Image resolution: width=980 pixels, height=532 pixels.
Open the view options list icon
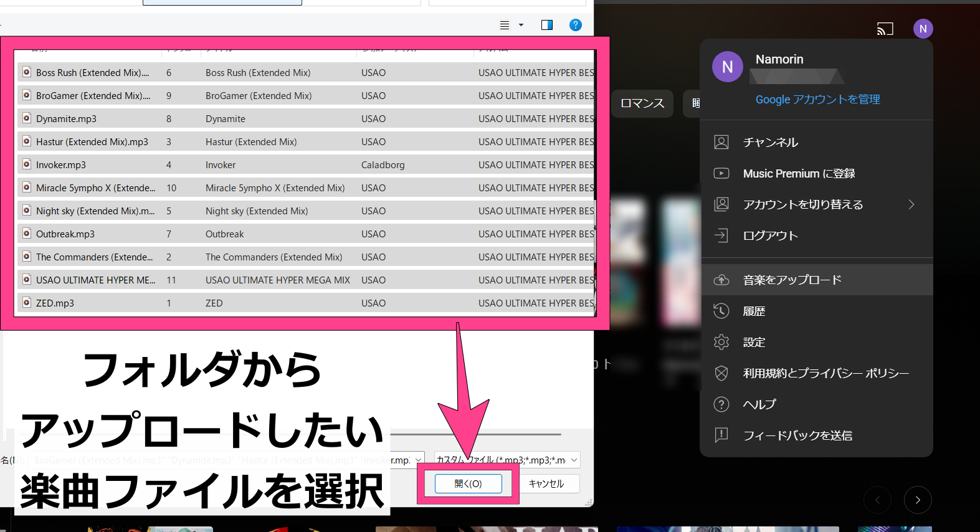coord(505,25)
